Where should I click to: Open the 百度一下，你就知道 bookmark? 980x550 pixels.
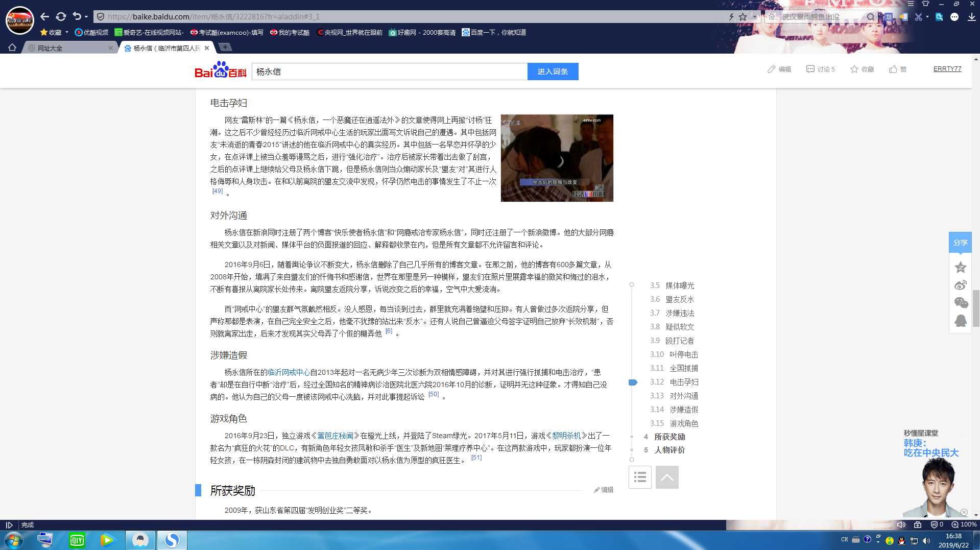click(x=494, y=32)
